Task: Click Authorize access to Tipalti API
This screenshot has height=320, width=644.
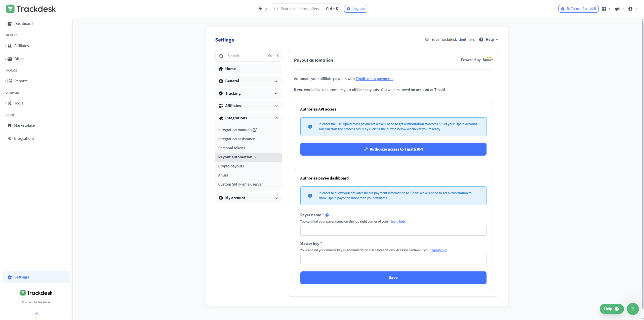Action: pyautogui.click(x=393, y=149)
